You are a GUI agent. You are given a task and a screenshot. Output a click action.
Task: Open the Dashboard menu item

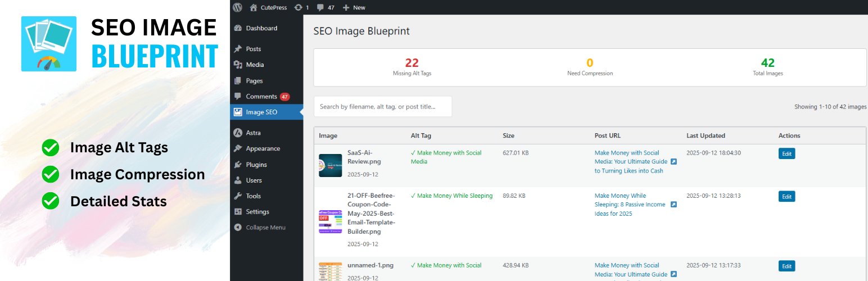pyautogui.click(x=261, y=28)
